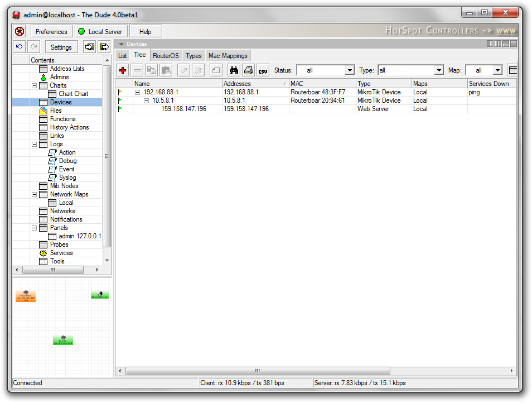Switch to the List tab
The height and width of the screenshot is (403, 532).
123,56
